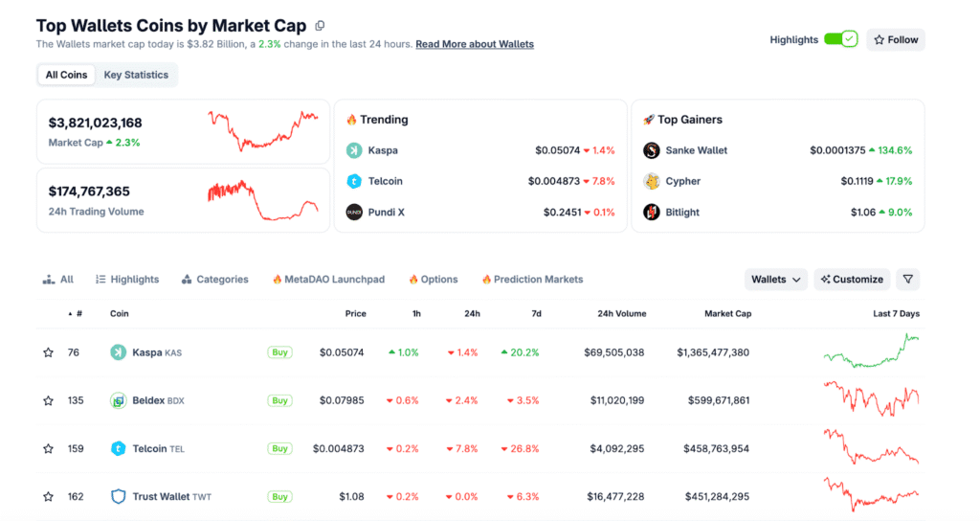Click the Cypher icon in Top Gainers
This screenshot has width=980, height=521.
(652, 181)
